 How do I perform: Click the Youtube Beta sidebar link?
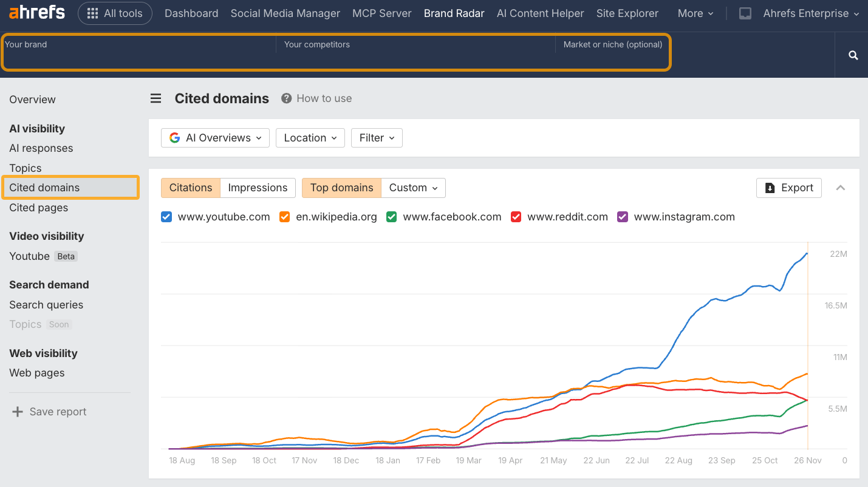[29, 256]
